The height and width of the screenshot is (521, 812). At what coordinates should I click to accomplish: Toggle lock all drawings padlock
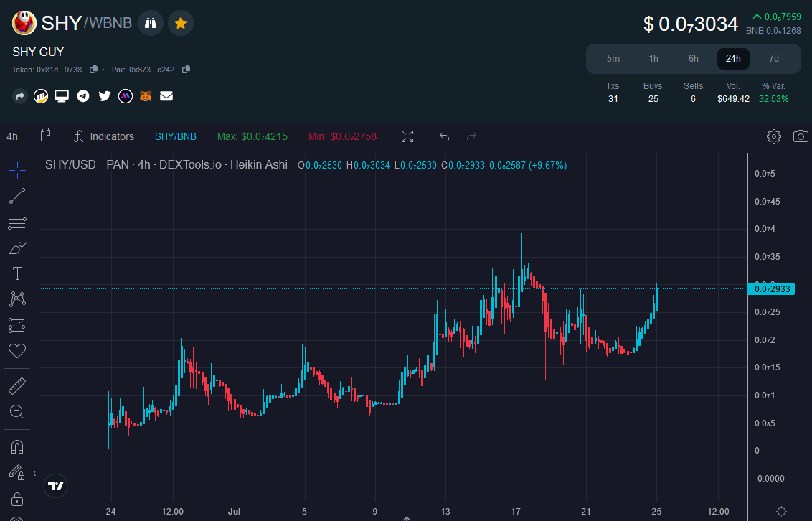coord(17,499)
